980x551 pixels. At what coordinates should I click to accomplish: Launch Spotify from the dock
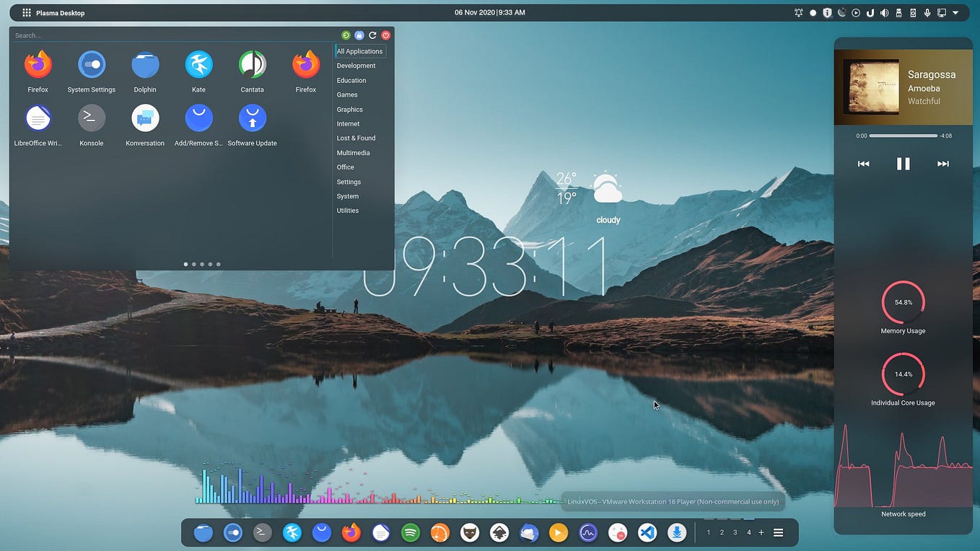(x=410, y=532)
